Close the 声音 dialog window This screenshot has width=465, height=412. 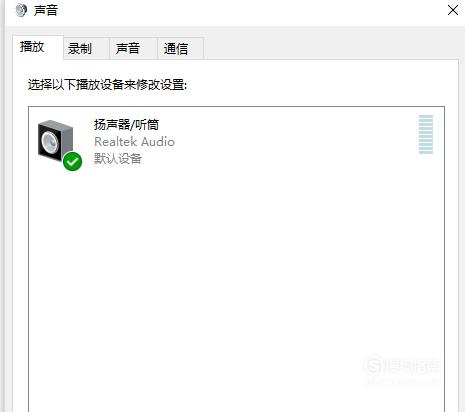(453, 10)
